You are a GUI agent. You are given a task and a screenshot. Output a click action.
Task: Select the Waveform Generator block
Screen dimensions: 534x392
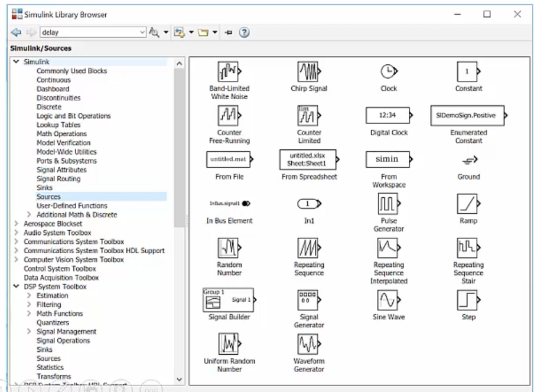pos(309,344)
